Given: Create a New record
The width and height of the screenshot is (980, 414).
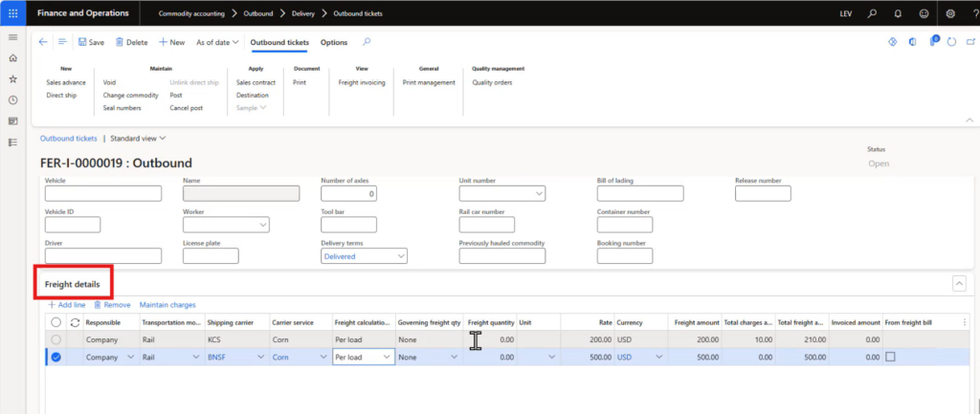Looking at the screenshot, I should pos(171,42).
